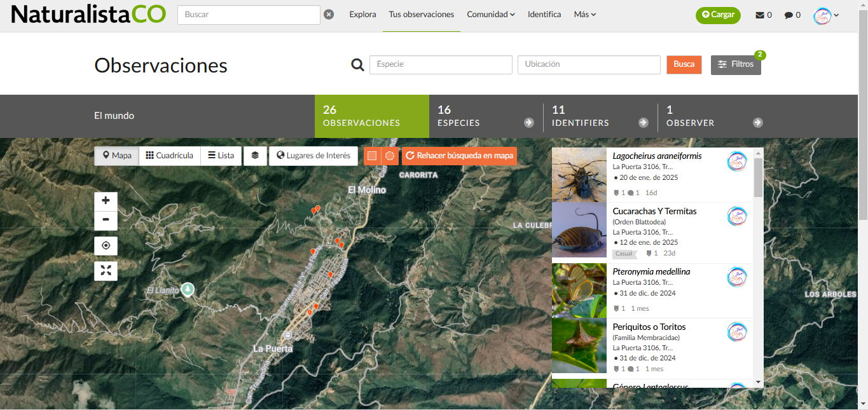
Task: Click the green Cargar upload button
Action: coord(718,15)
